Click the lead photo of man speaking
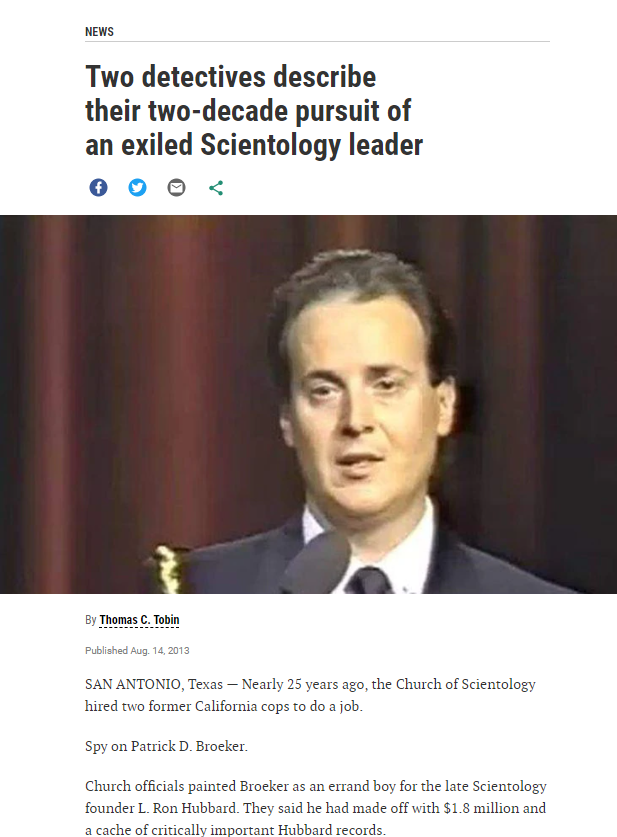617x837 pixels. [308, 404]
